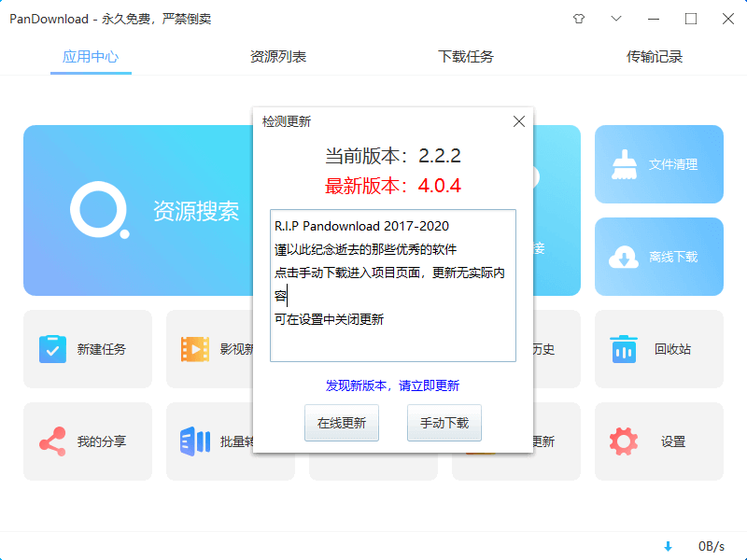Click the 文件清理 broom icon
This screenshot has width=747, height=560.
point(624,164)
